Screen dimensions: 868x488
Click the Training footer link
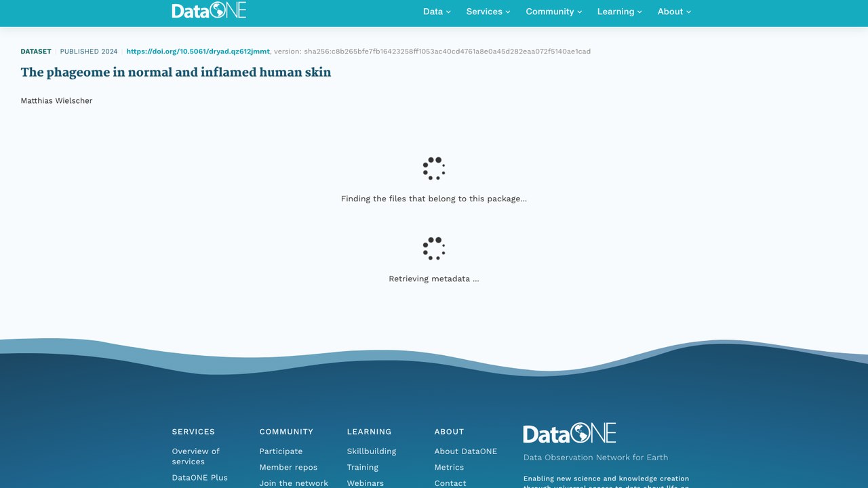363,467
